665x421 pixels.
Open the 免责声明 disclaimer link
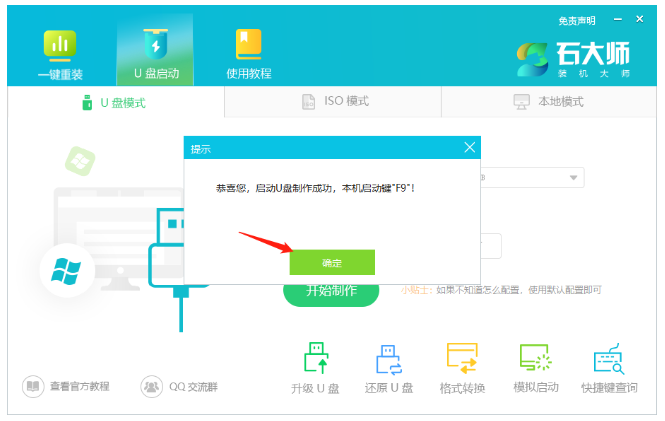tap(576, 20)
